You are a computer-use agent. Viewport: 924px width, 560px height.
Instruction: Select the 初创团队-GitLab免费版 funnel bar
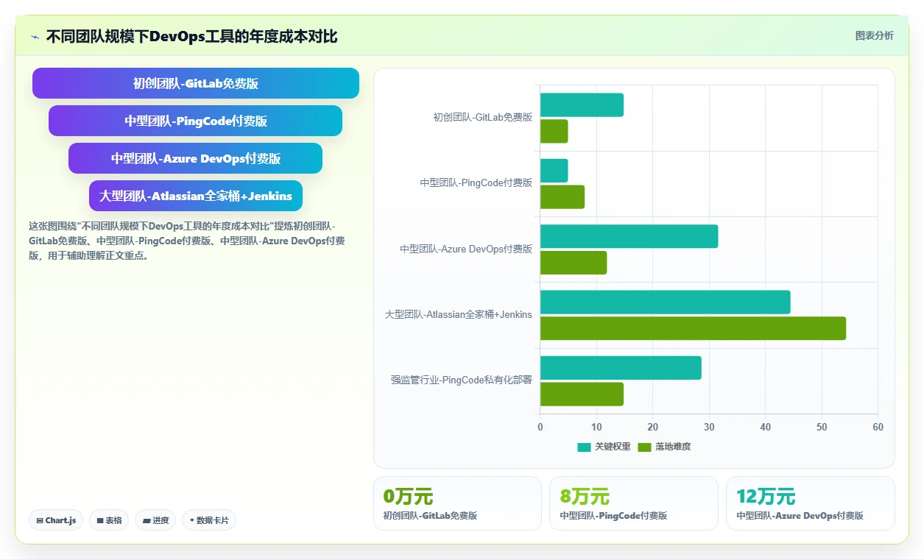pos(196,83)
